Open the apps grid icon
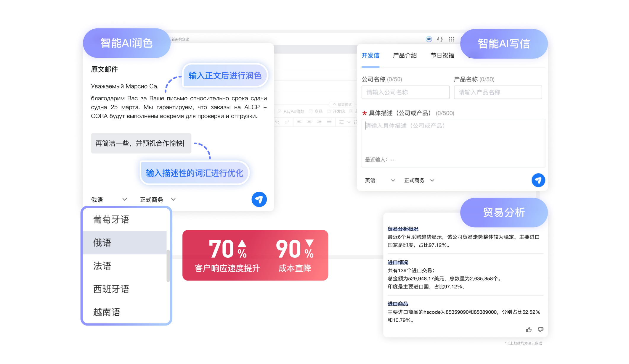Screen dimensions: 629x364 point(451,39)
